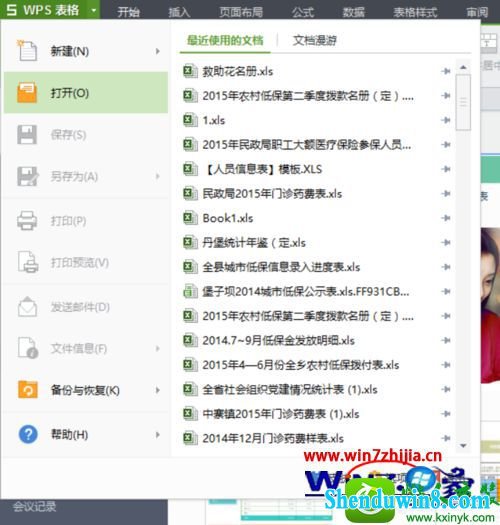Open the 审阅 ribbon tab
Image resolution: width=500 pixels, height=525 pixels.
coord(478,12)
